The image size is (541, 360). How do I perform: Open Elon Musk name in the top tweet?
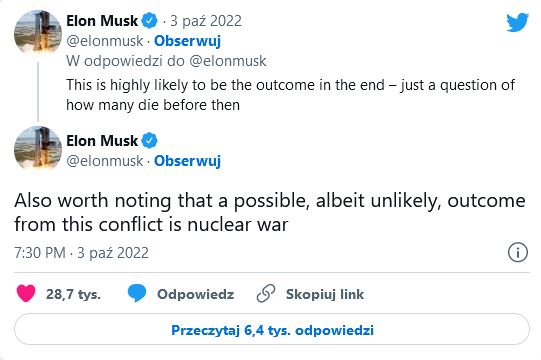pos(102,21)
